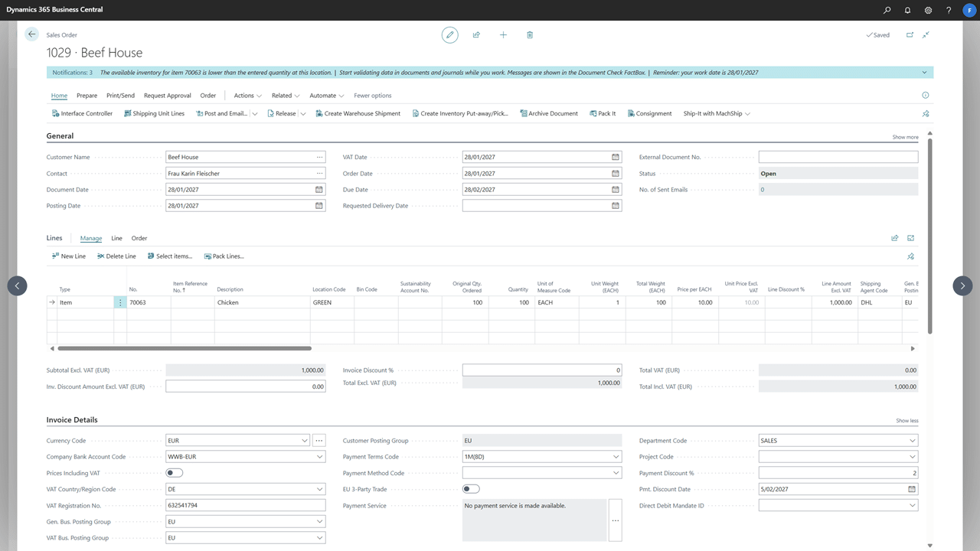The height and width of the screenshot is (551, 980).
Task: Click the pencil edit icon
Action: tap(449, 34)
